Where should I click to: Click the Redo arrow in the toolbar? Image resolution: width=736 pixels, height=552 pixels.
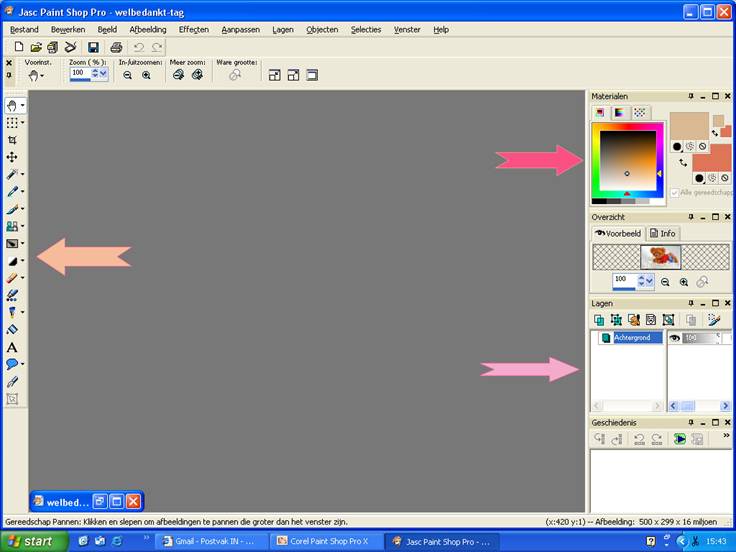tap(156, 47)
